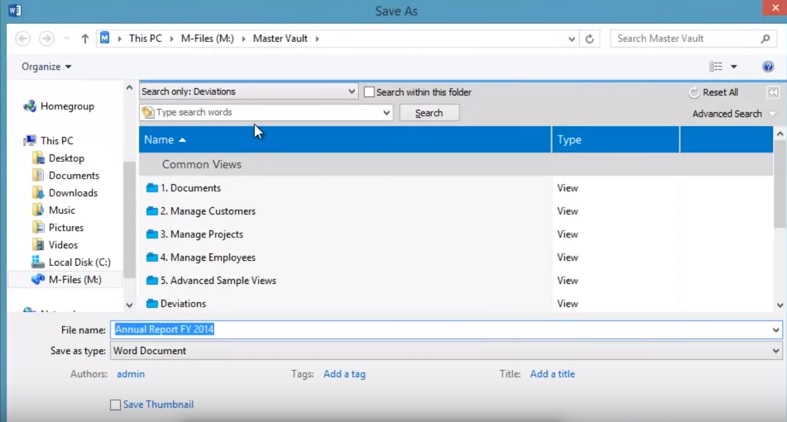Viewport: 787px width, 422px height.
Task: Enable Search within this folder checkbox
Action: (369, 92)
